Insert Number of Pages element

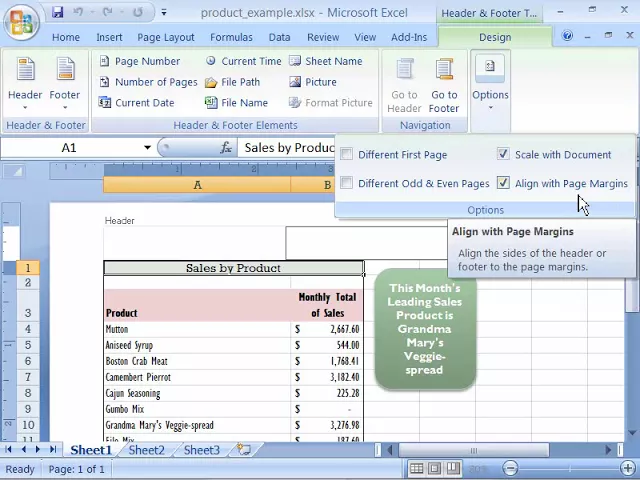pos(148,82)
